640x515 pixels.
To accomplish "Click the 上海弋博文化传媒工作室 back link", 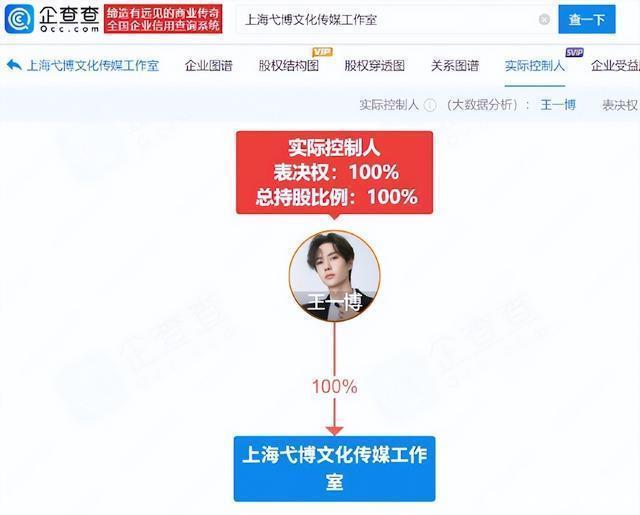I will (93, 66).
